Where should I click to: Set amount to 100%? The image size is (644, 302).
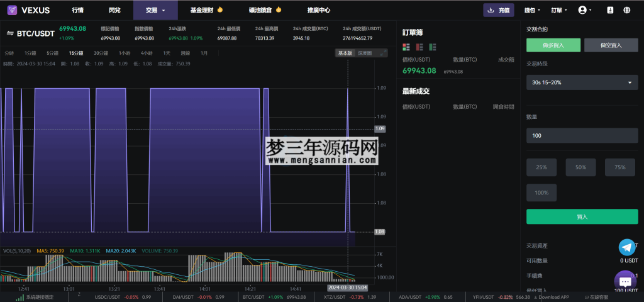pos(541,193)
